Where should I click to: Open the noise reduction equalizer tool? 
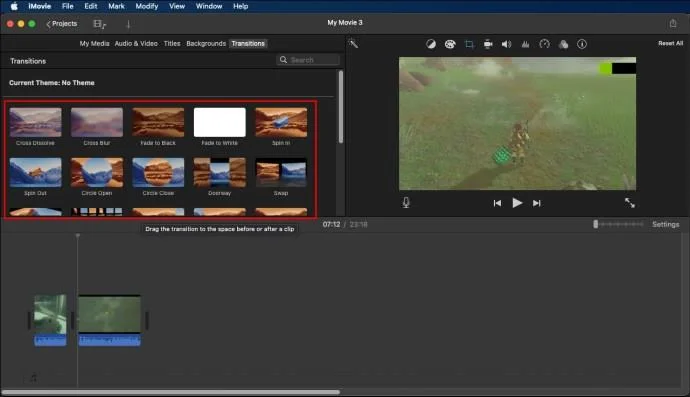525,44
